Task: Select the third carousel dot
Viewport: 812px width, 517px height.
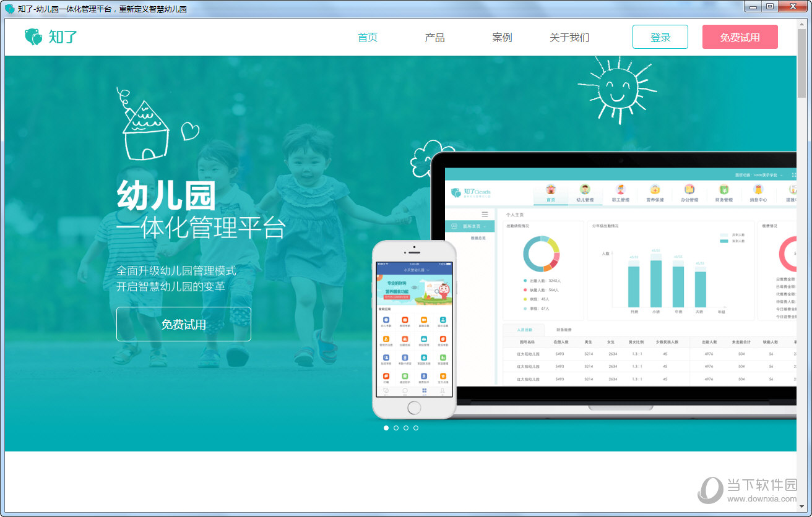Action: tap(406, 428)
